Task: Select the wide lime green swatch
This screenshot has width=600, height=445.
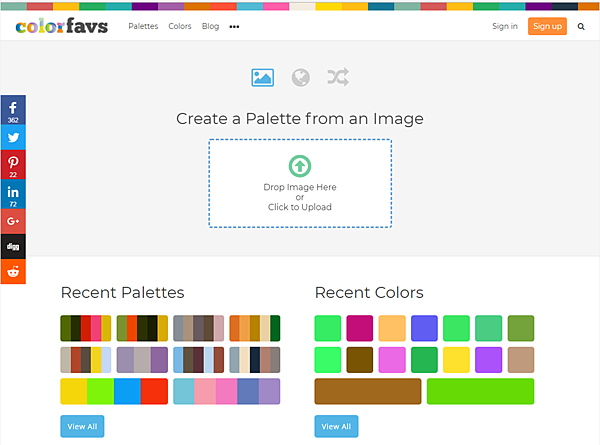Action: coord(481,391)
